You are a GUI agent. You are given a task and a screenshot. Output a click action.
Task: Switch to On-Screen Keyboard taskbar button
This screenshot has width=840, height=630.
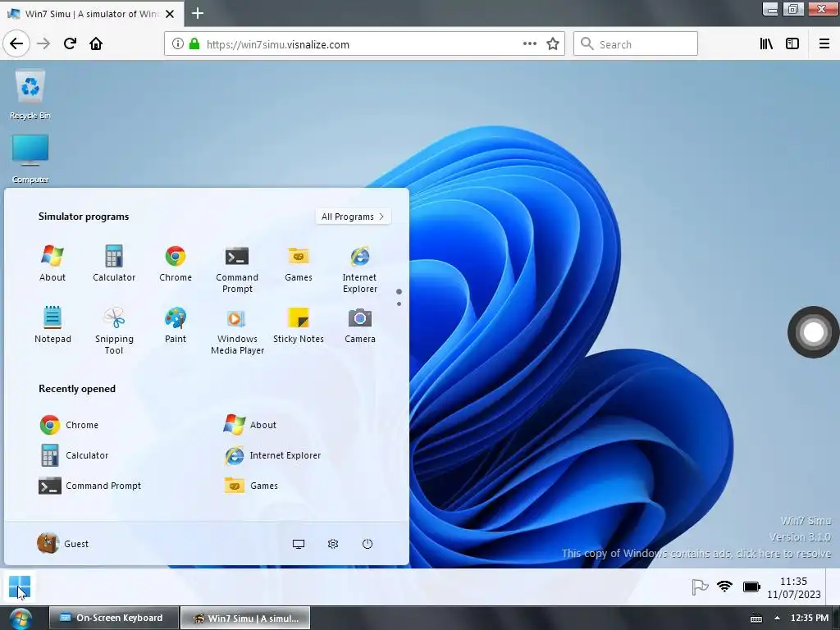click(113, 618)
